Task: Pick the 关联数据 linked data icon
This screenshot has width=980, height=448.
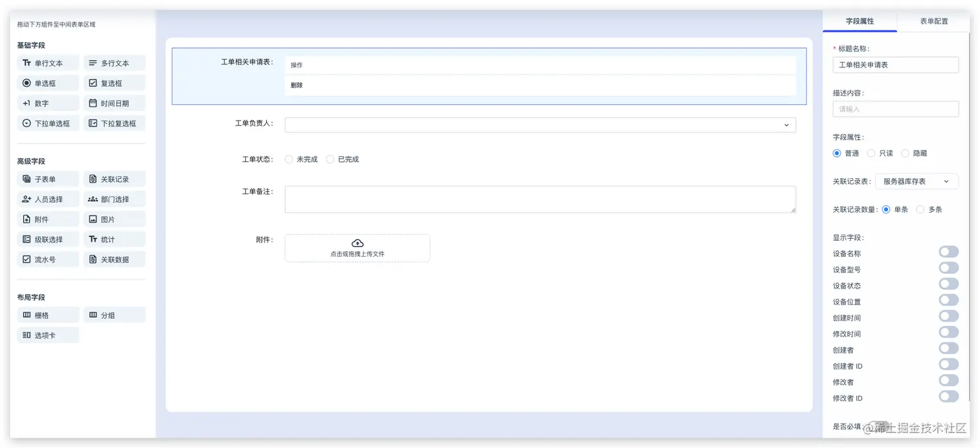Action: [93, 259]
